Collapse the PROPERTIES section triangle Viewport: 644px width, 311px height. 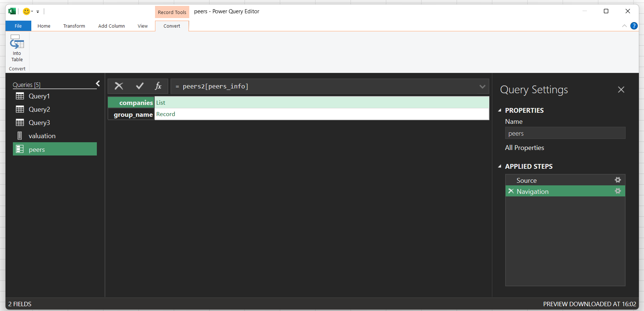(500, 110)
